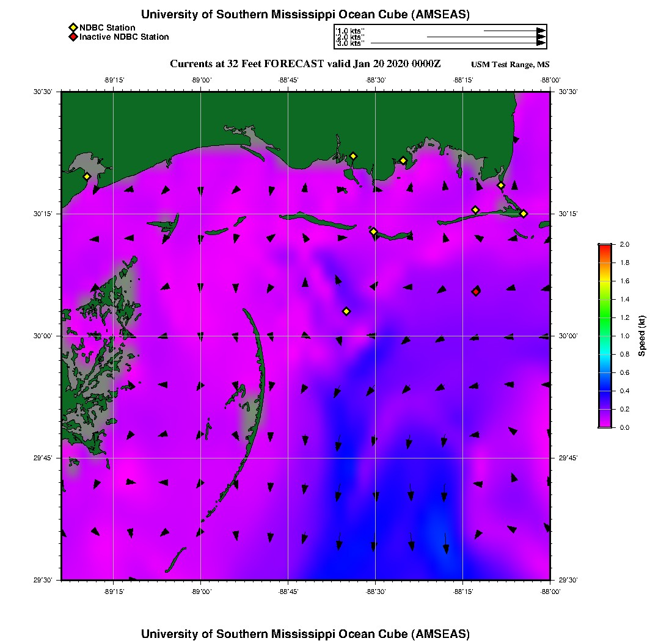Click the 1.0 colorbar tick value
The image size is (672, 641).
point(624,336)
